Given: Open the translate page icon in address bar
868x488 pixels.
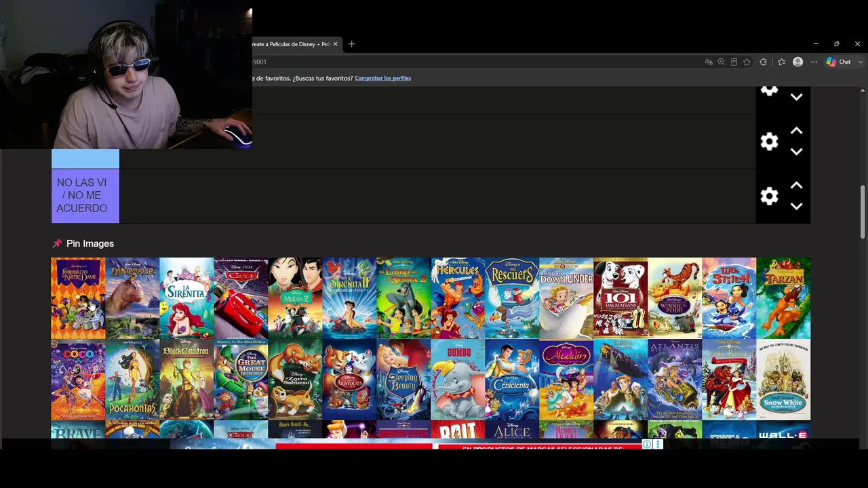Looking at the screenshot, I should [x=709, y=62].
